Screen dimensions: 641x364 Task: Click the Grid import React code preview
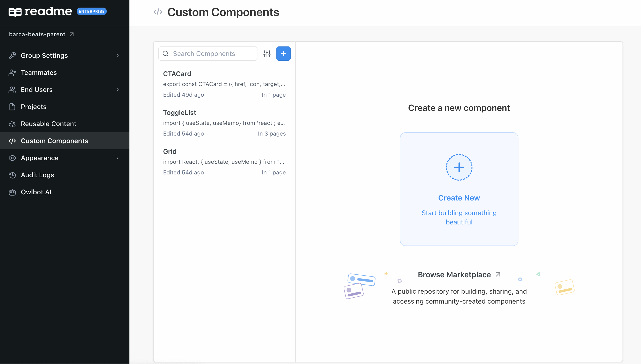pos(224,162)
